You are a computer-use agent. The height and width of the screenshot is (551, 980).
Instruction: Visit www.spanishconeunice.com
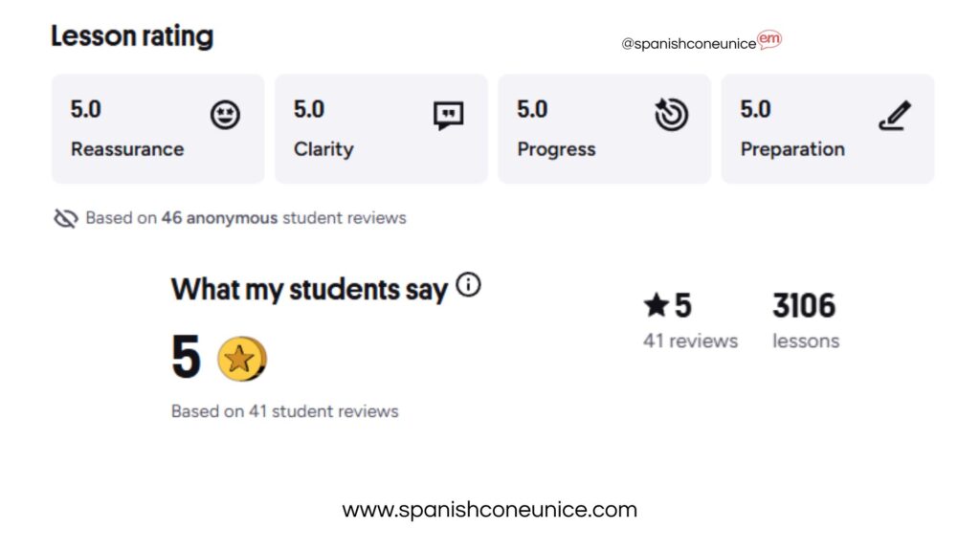point(489,511)
